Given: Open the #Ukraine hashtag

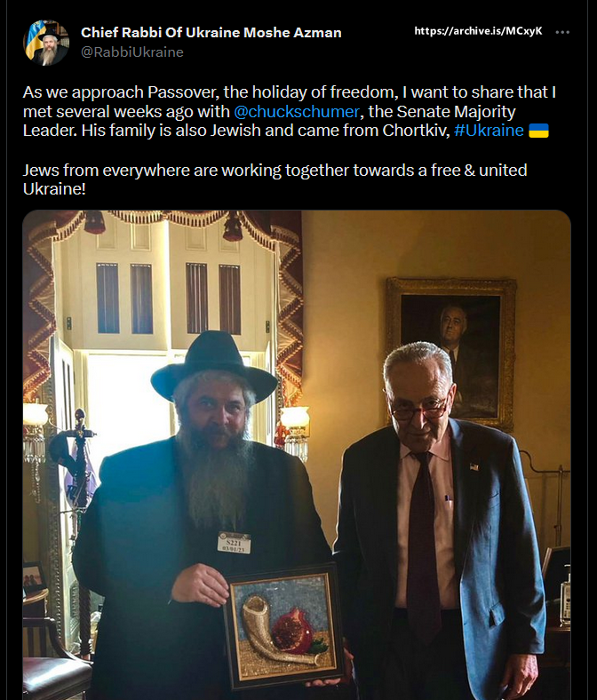Looking at the screenshot, I should 489,131.
